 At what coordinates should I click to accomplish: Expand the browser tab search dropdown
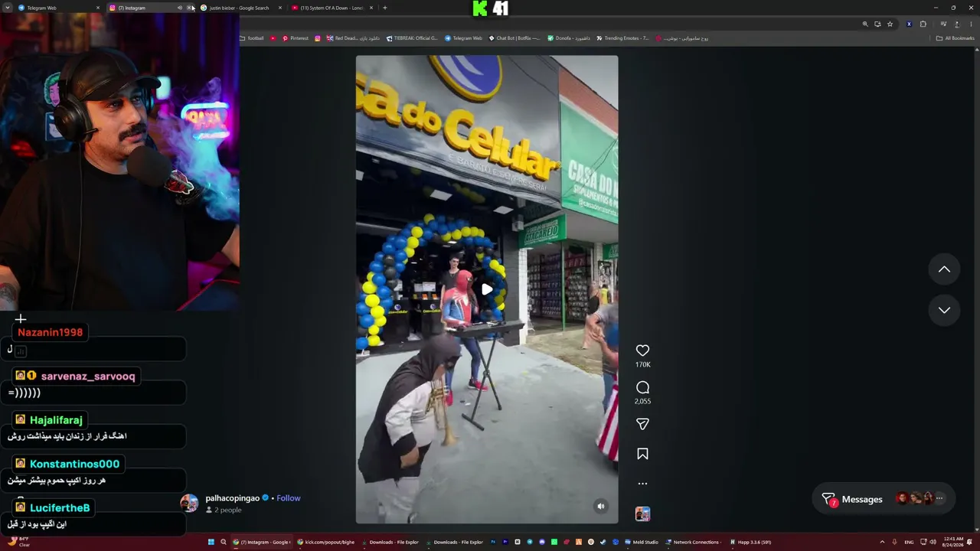7,8
